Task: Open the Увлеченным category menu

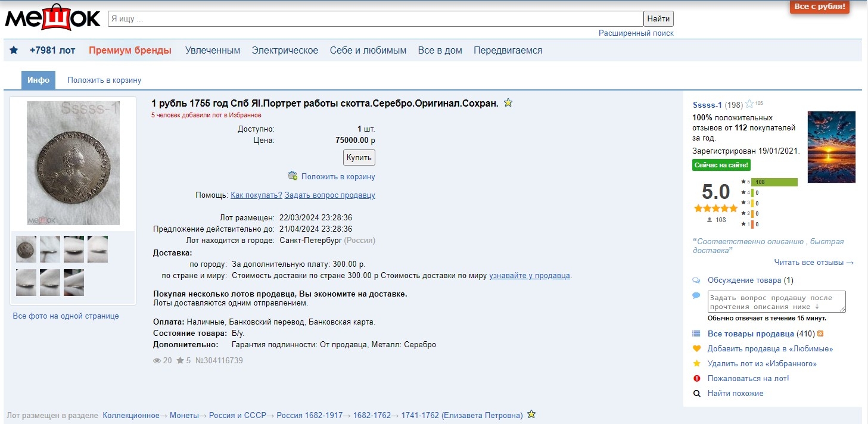Action: tap(213, 51)
